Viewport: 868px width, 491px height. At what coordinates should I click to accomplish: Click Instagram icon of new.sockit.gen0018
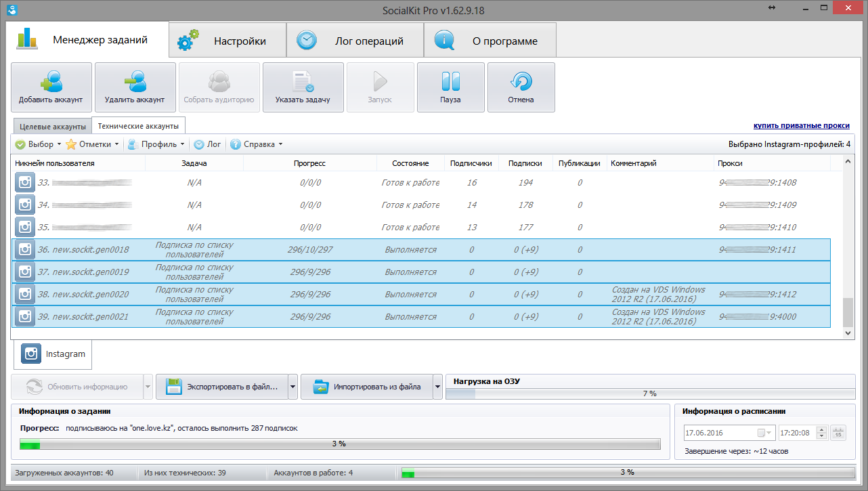coord(25,250)
